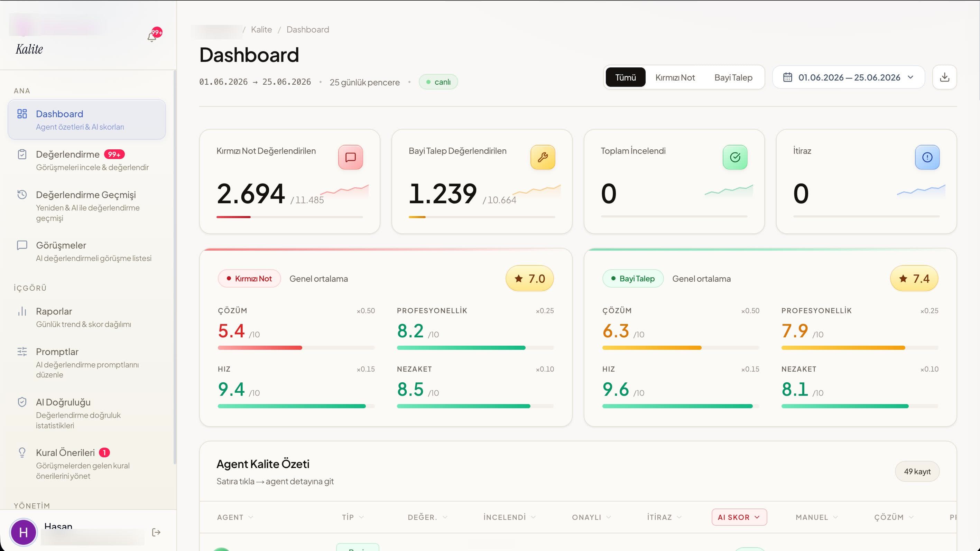This screenshot has width=980, height=551.
Task: Sort table by ONAYLI column
Action: pos(592,517)
